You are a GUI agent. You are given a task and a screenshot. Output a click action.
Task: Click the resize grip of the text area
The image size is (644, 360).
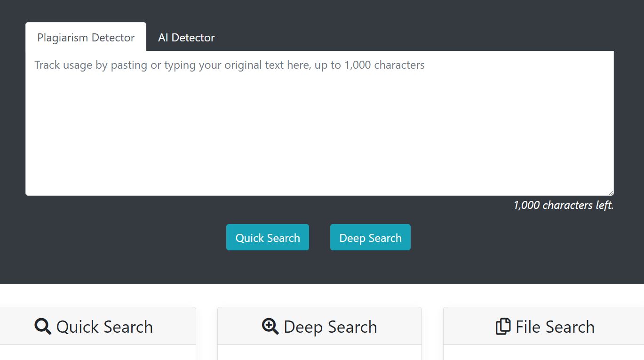click(611, 192)
